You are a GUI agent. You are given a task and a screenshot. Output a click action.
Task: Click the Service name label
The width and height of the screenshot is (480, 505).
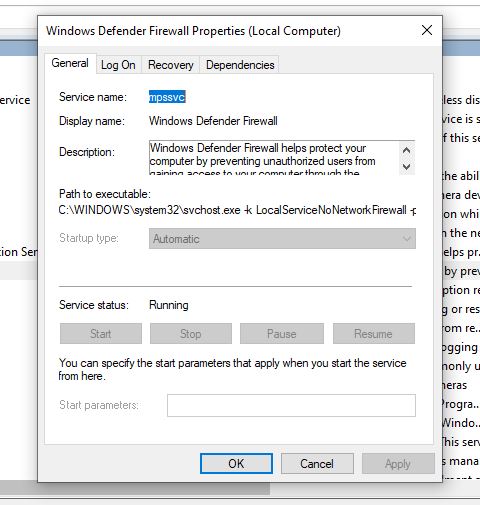pos(93,97)
